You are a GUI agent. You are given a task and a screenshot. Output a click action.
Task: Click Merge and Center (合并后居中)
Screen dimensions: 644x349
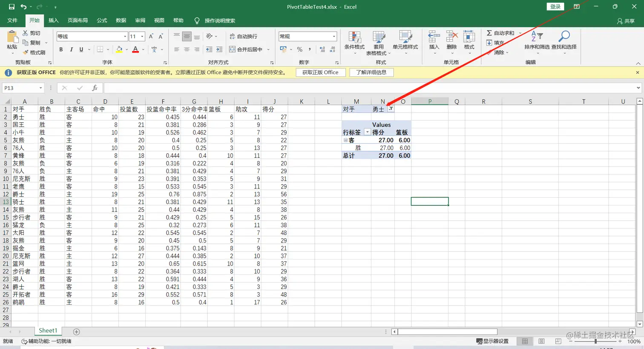coord(246,49)
